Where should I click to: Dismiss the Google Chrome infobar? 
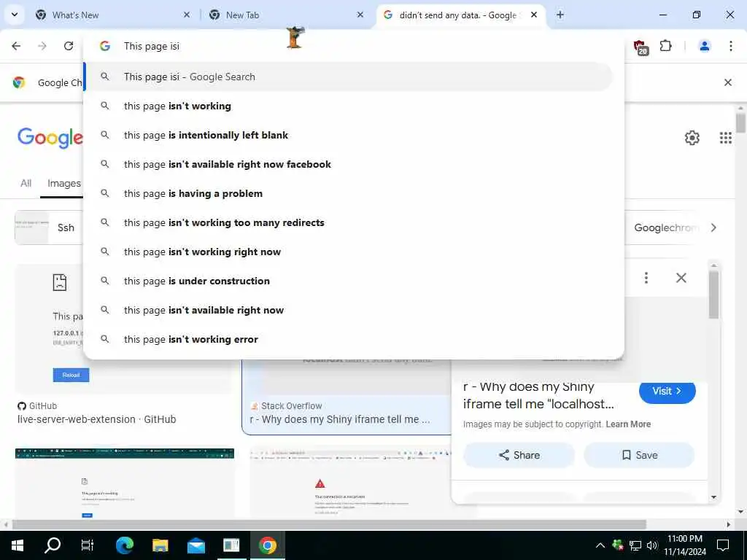tap(727, 82)
